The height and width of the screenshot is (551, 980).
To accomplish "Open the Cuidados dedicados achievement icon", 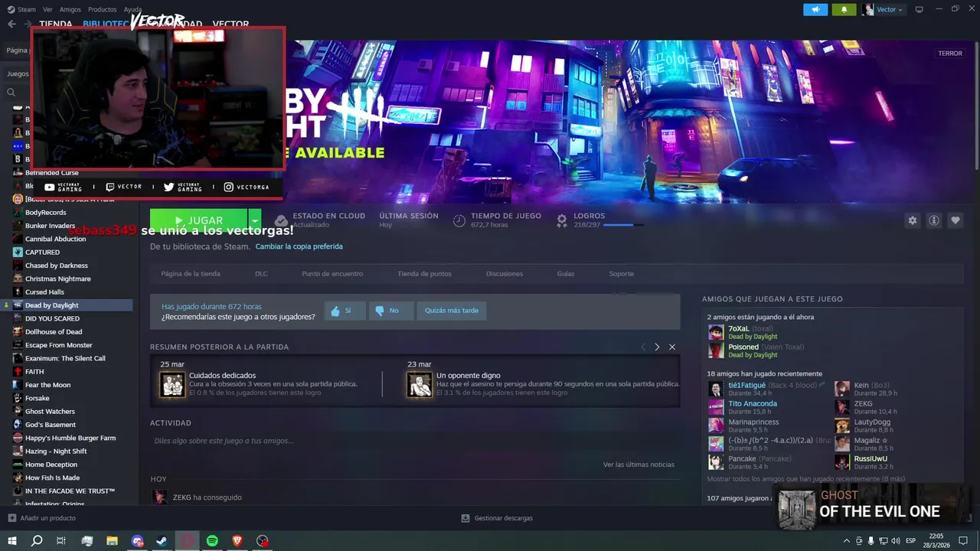I will (173, 384).
